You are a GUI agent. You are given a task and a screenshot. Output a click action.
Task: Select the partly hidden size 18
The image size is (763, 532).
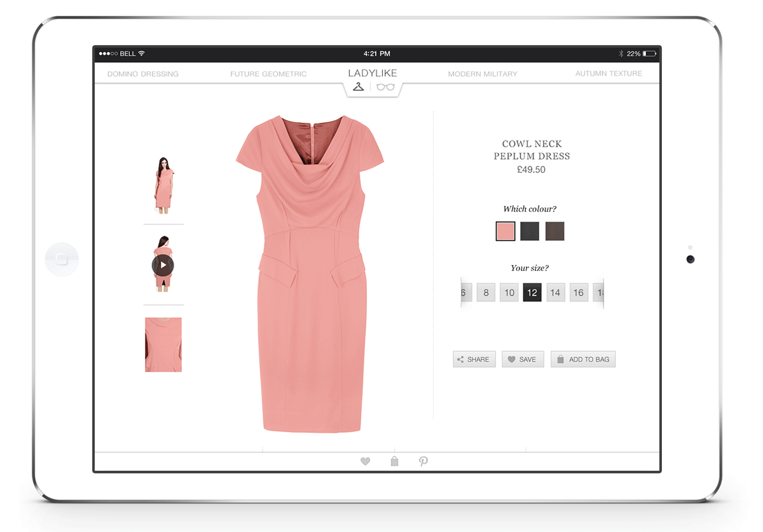(x=598, y=292)
